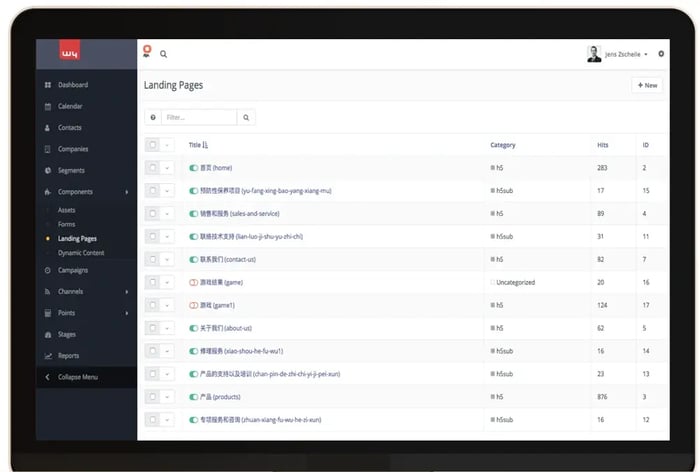Open the (sales-and-service) page link
Image resolution: width=700 pixels, height=472 pixels.
tap(240, 214)
